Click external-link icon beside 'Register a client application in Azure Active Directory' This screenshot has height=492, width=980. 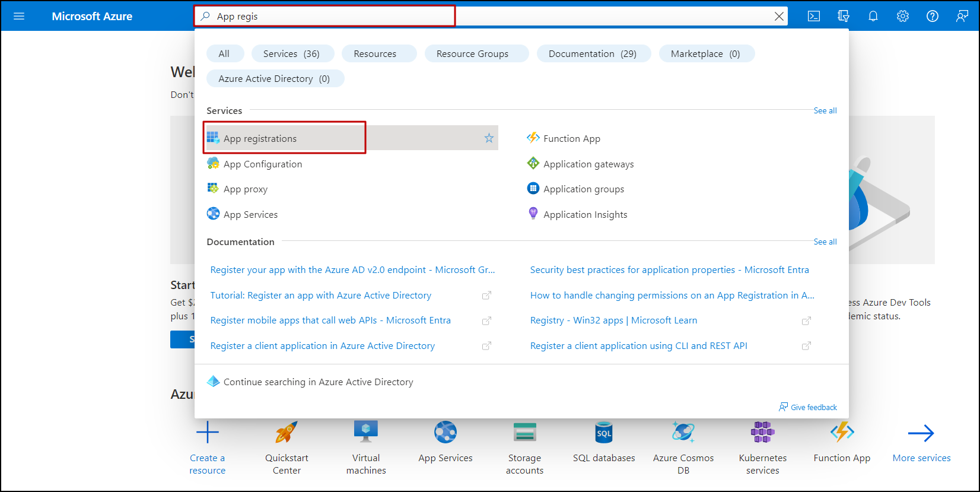[x=486, y=346]
